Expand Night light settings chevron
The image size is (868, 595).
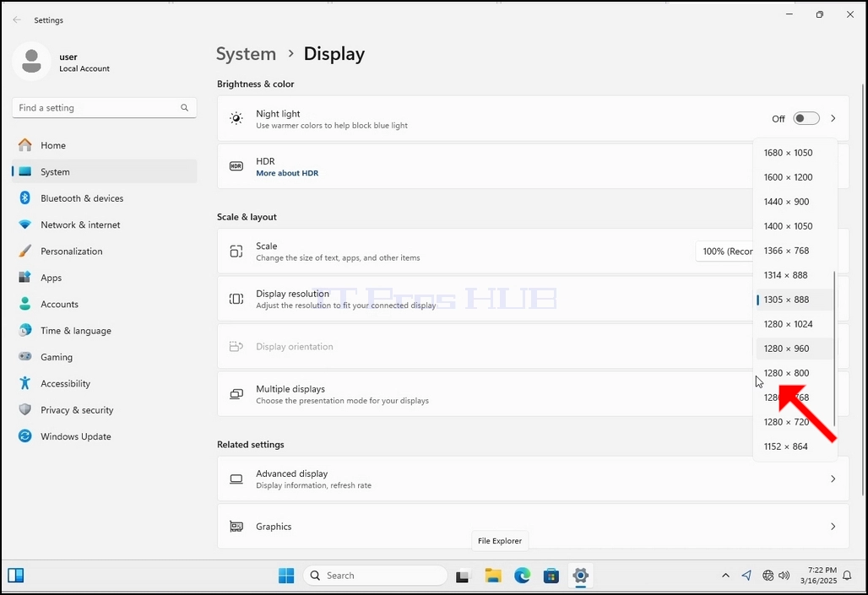pos(833,118)
